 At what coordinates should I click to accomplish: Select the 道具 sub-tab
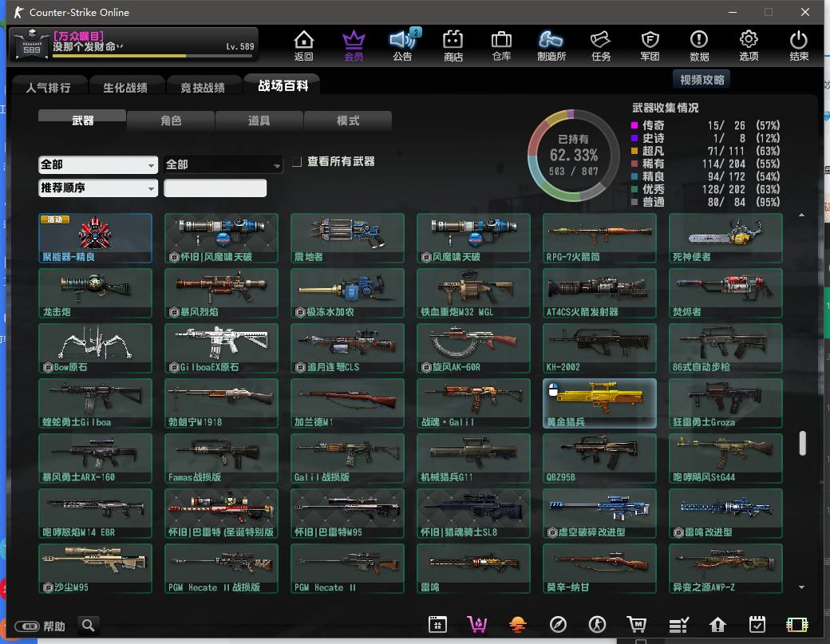(x=259, y=121)
